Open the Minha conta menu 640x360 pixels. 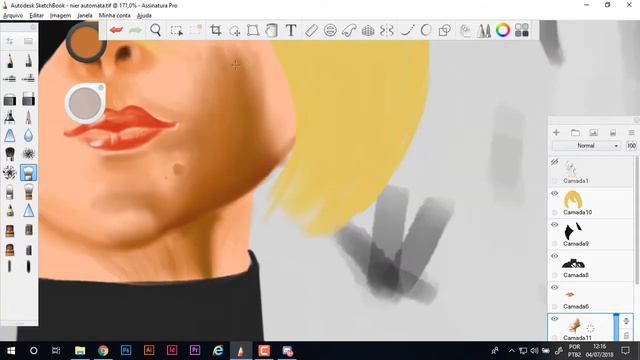[x=114, y=16]
